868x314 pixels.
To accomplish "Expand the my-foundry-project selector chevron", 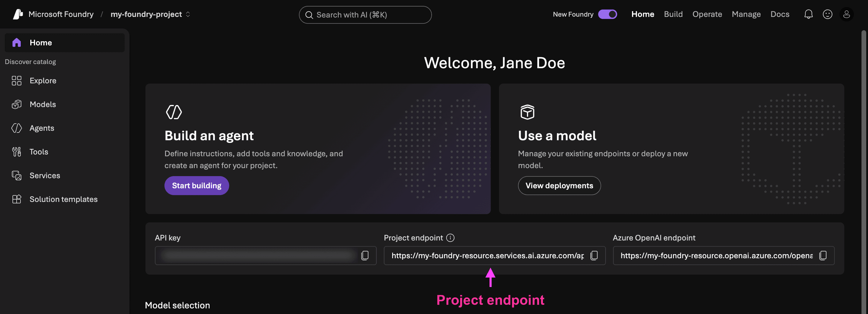I will 188,14.
